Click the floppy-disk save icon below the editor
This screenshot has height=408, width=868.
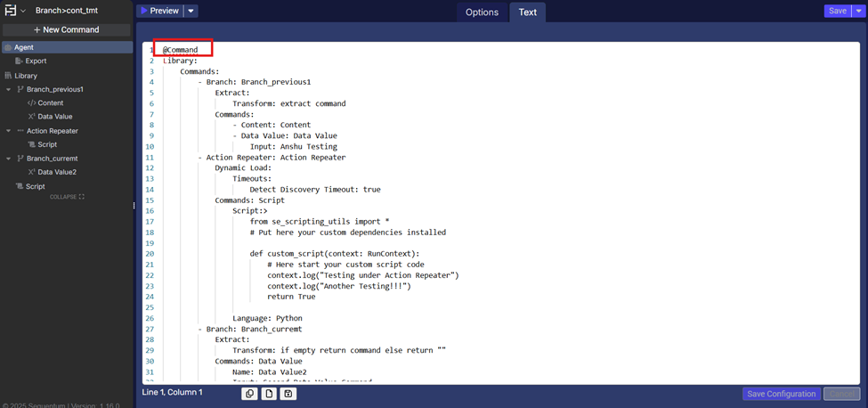pyautogui.click(x=288, y=394)
